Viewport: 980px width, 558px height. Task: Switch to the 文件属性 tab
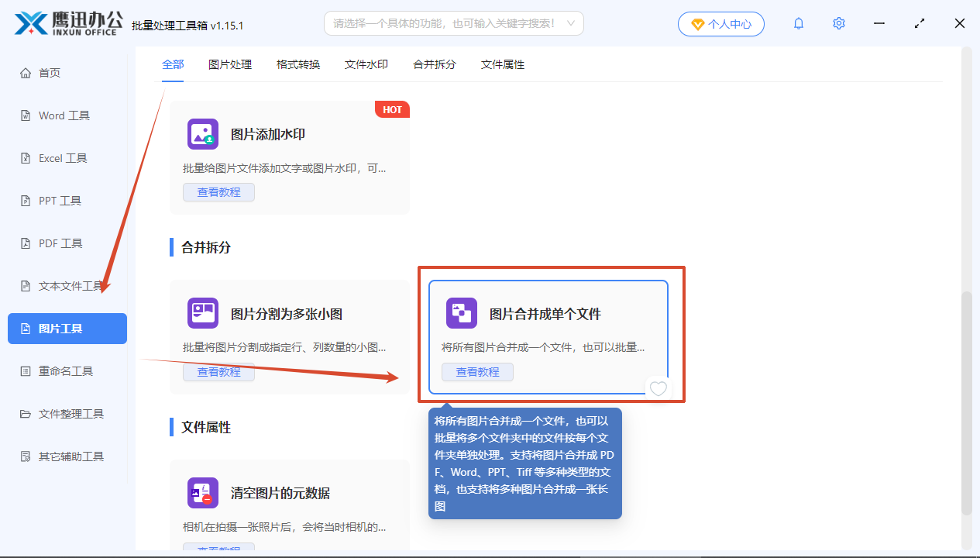click(x=503, y=64)
